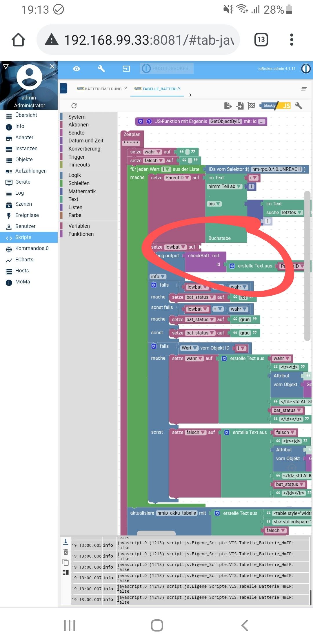Click the HOST IOBROKER button
Viewport: 313px width, 644px height.
click(167, 68)
